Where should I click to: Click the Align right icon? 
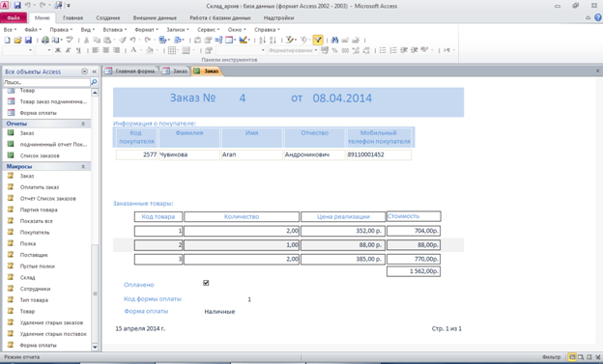[116, 50]
